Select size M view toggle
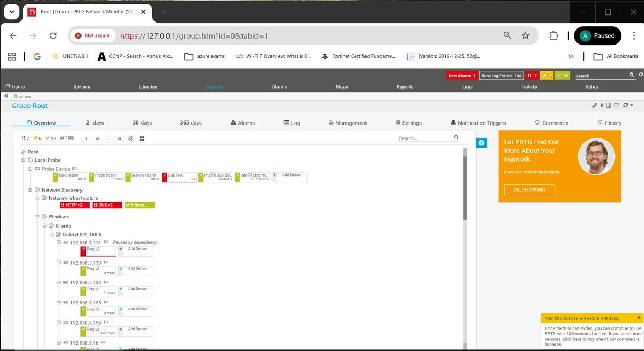The height and width of the screenshot is (351, 644). pos(97,138)
